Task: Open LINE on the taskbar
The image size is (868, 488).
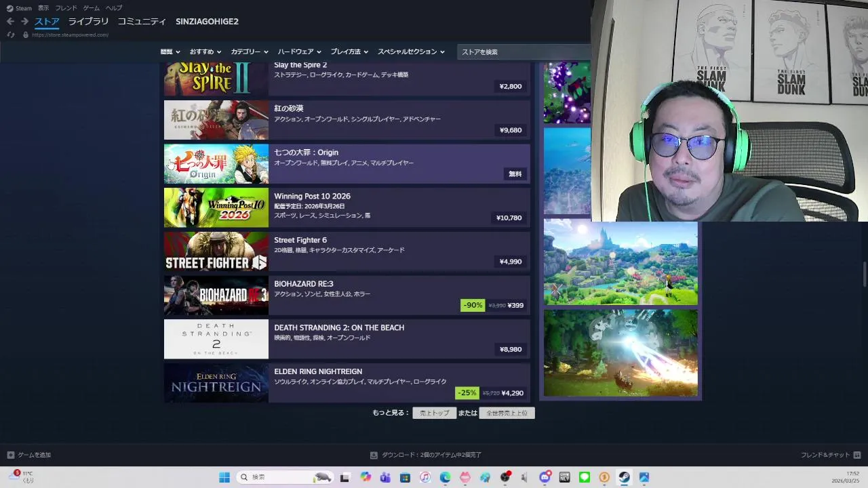Action: point(585,477)
